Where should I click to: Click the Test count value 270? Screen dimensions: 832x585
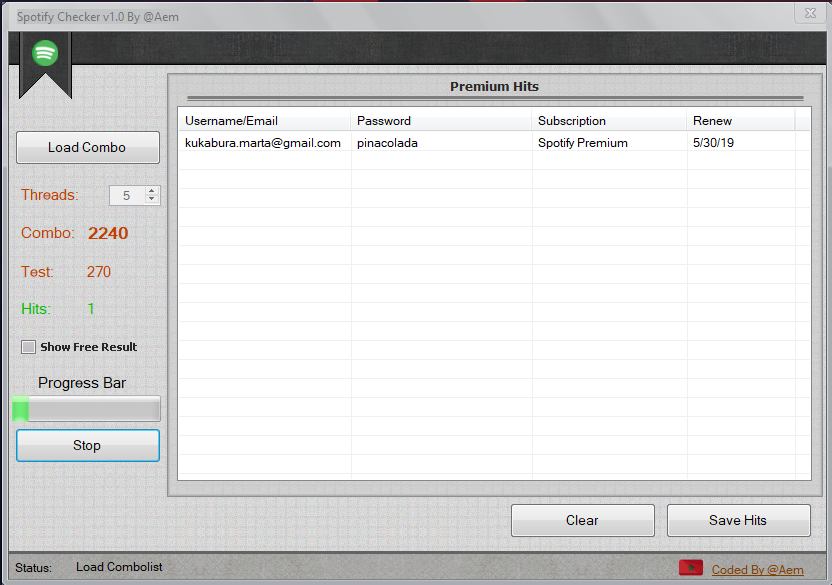tap(99, 272)
